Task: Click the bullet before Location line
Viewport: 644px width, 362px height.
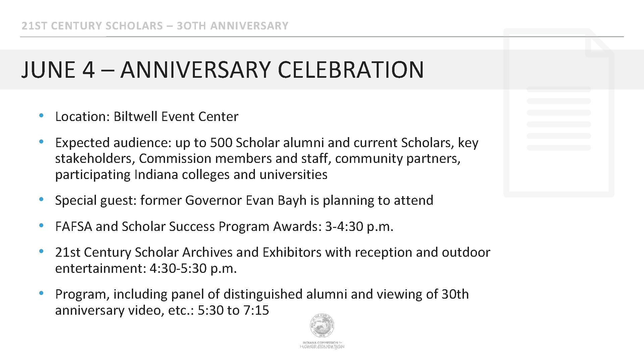Action: click(41, 116)
